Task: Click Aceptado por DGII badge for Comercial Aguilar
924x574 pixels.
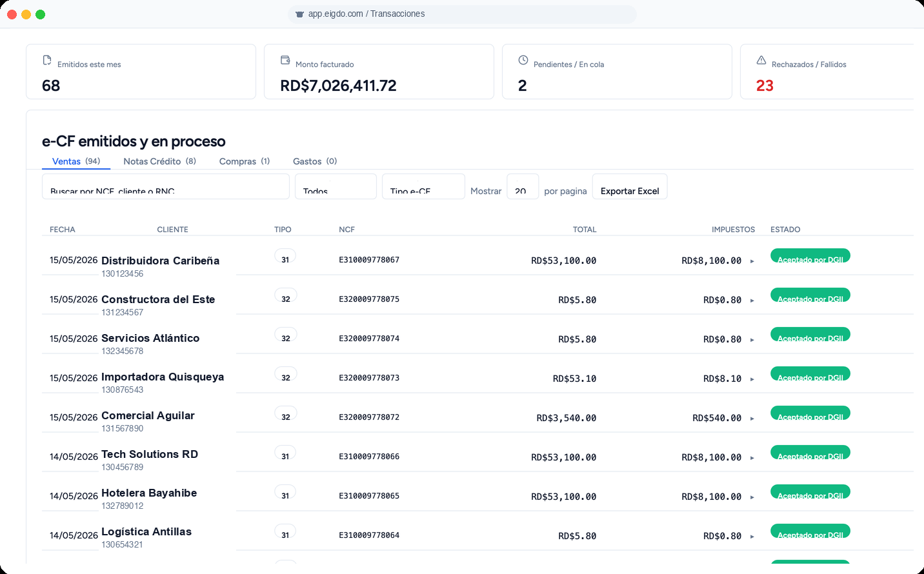Action: tap(810, 413)
